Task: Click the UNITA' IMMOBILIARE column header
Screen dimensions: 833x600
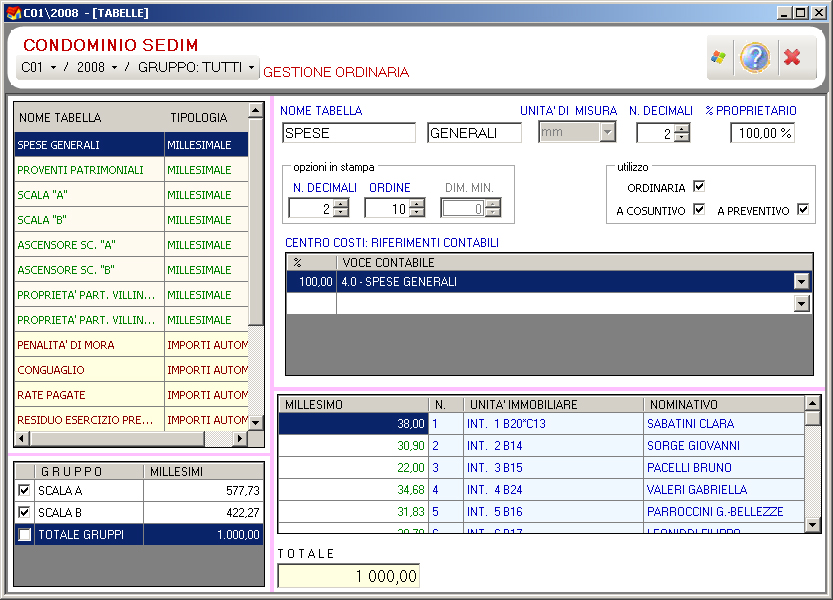Action: 553,404
